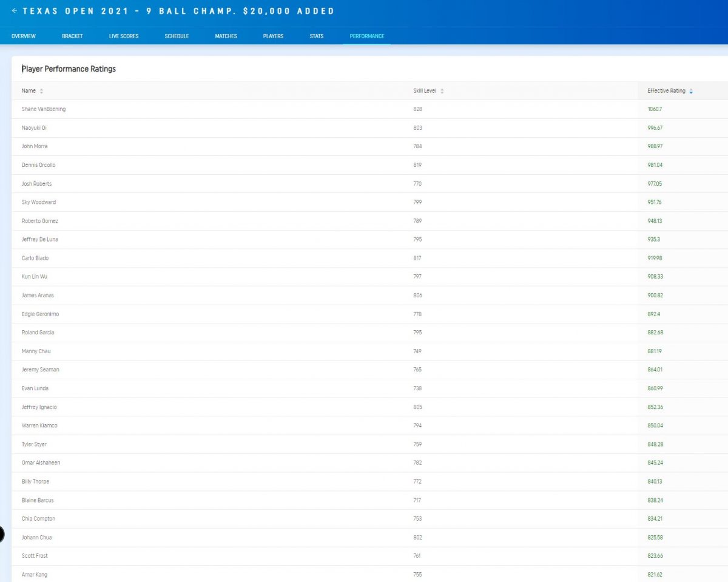Go to the Matches tab
The height and width of the screenshot is (582, 728).
pos(226,36)
